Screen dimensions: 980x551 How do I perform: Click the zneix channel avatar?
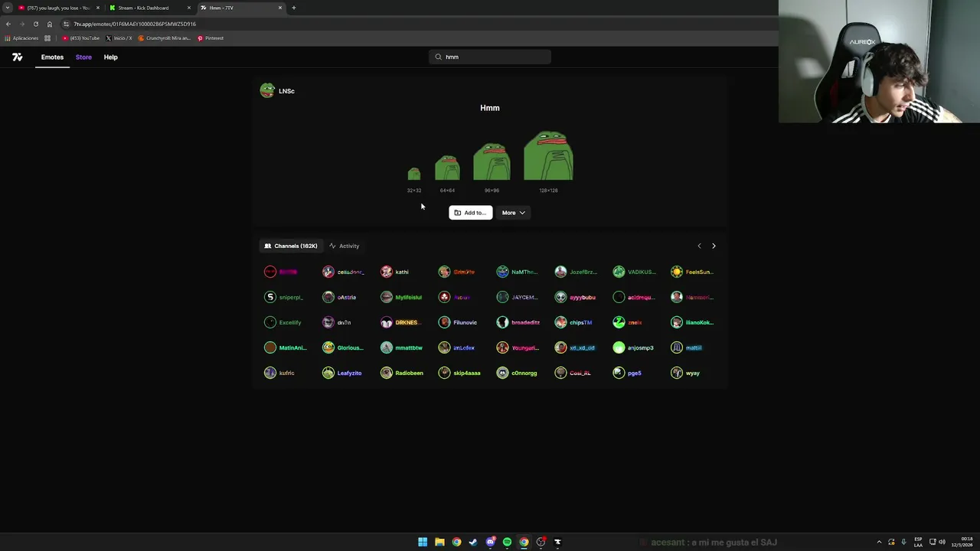[619, 322]
